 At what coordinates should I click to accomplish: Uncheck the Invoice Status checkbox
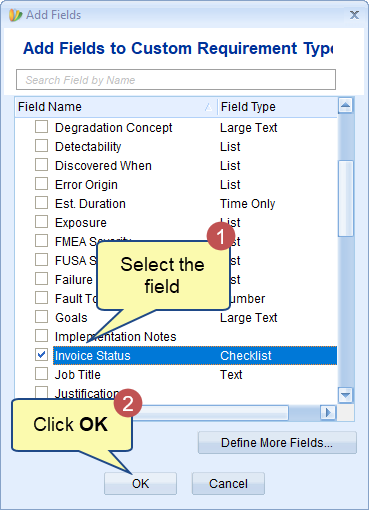coord(41,355)
